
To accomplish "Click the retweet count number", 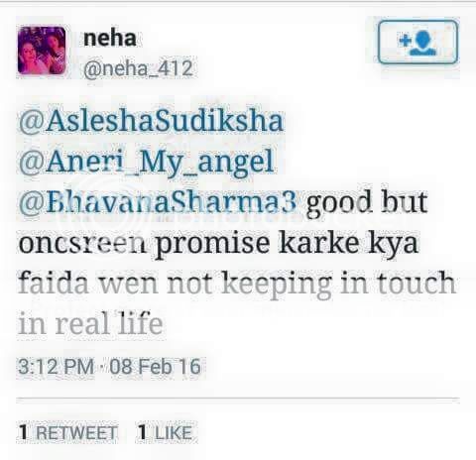I will coord(23,432).
